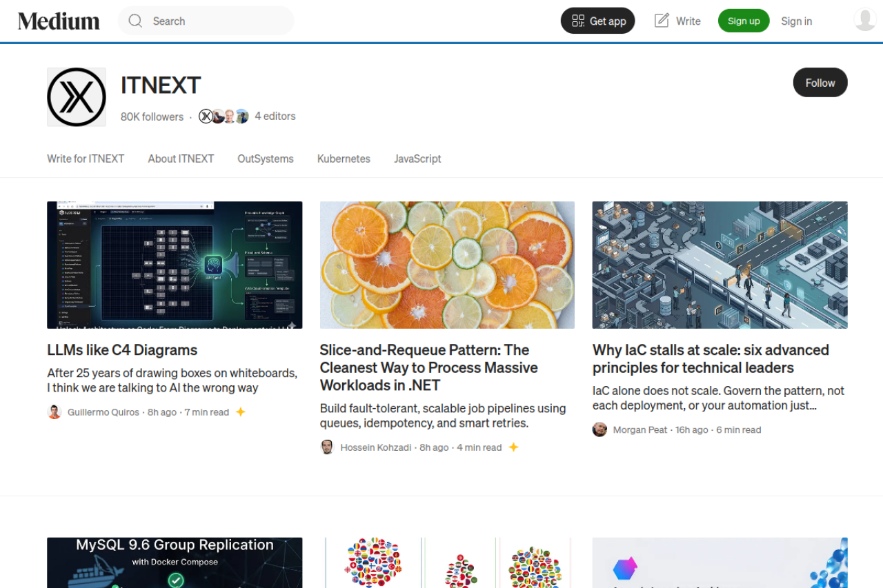The image size is (883, 588).
Task: Switch to the OutSystems tab
Action: [x=266, y=159]
